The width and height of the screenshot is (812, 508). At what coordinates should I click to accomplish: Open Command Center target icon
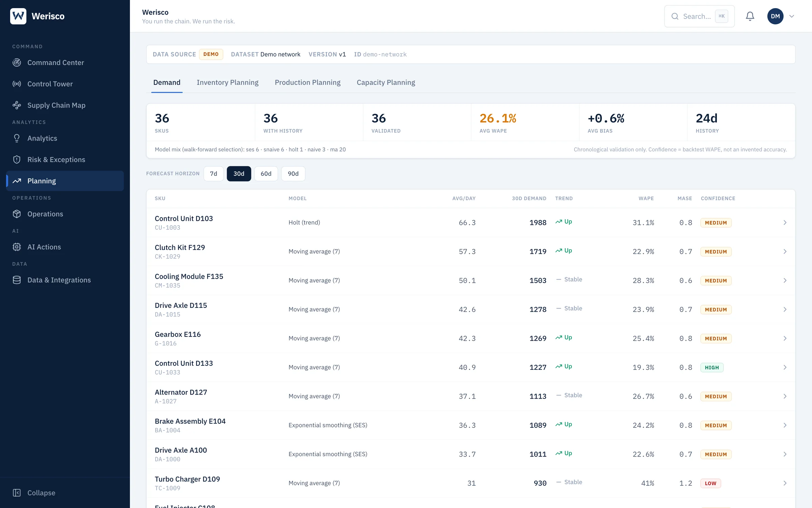click(x=17, y=63)
